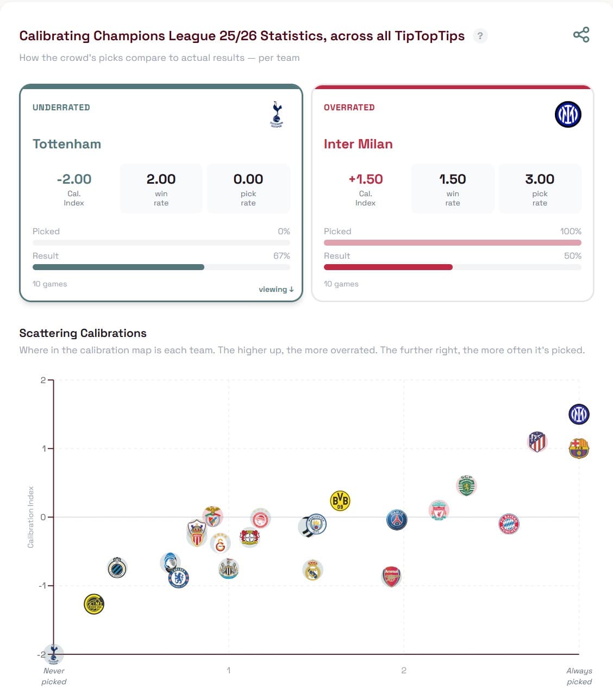Select the Sporting CP crest in the scatter plot
This screenshot has height=700, width=613.
coord(466,486)
